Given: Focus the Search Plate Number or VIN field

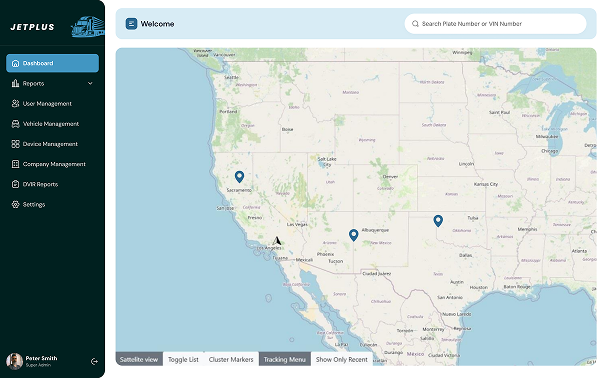Looking at the screenshot, I should pos(495,24).
